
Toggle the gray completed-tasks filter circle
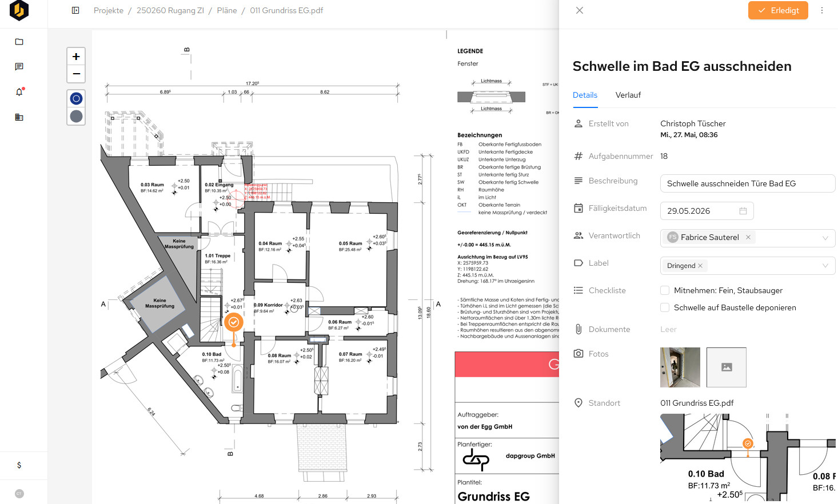coord(76,117)
